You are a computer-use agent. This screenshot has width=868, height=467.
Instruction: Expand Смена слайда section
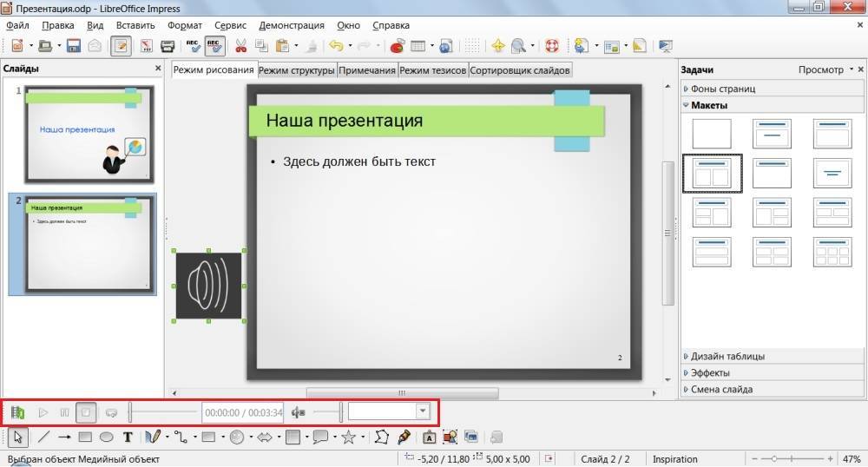[773, 390]
